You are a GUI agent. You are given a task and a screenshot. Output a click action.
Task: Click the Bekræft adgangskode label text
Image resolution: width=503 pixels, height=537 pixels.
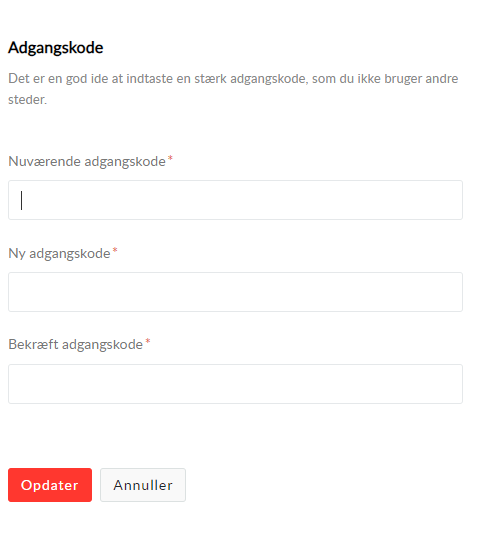(75, 345)
